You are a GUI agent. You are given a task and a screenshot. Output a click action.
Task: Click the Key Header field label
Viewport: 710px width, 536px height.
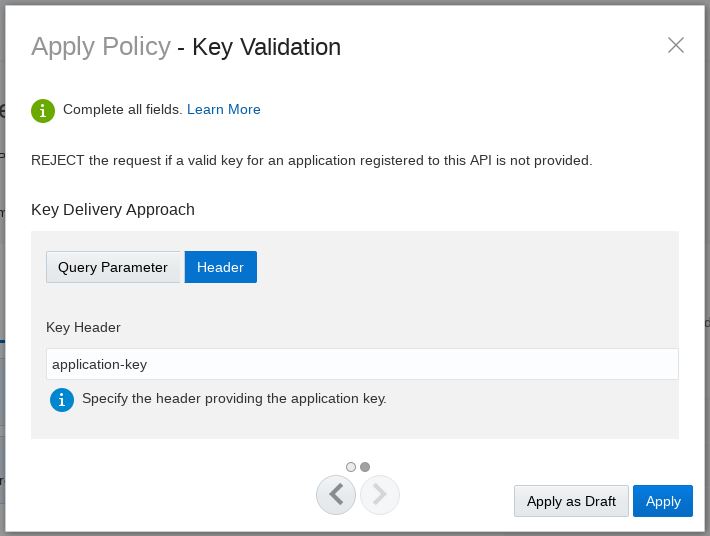click(x=83, y=327)
